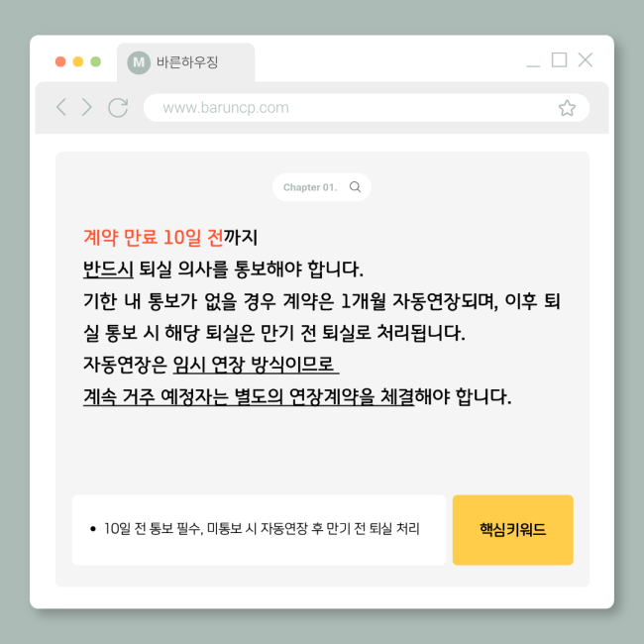Click the underlined 별도의 연장계약을 체결 phrase

point(324,396)
